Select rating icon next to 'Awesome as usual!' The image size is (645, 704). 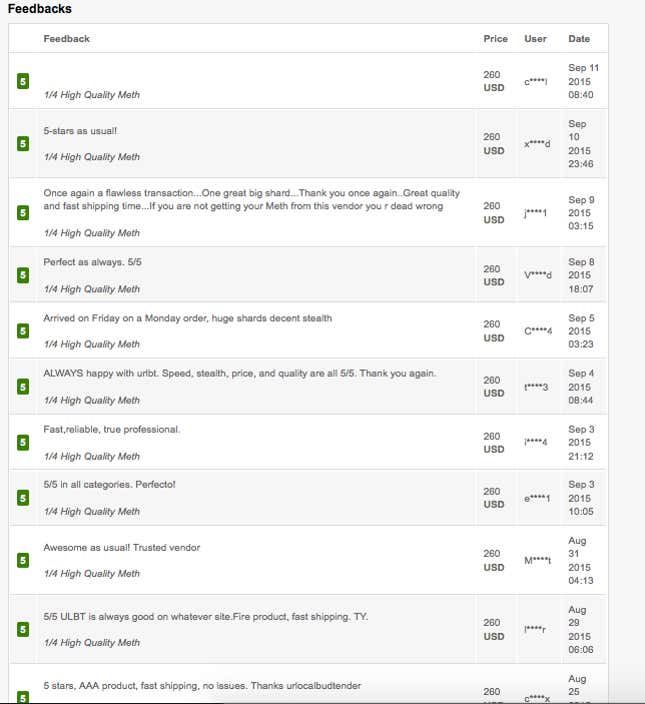pos(23,560)
